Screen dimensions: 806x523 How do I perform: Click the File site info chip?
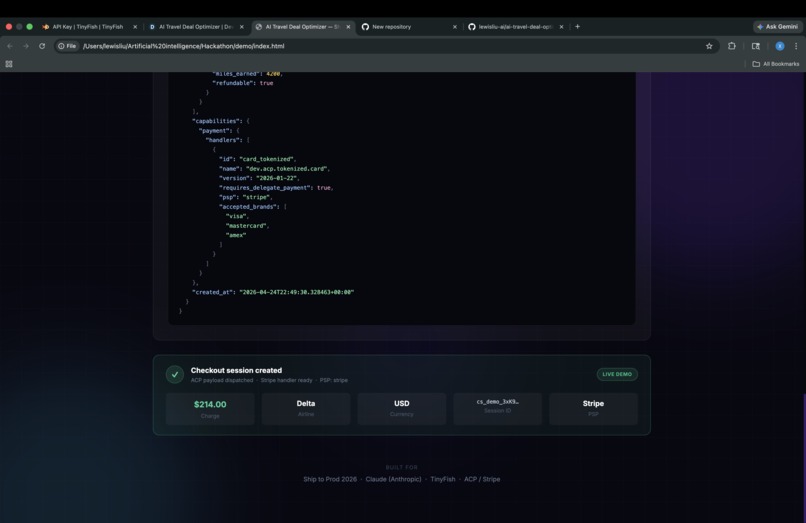click(x=67, y=46)
